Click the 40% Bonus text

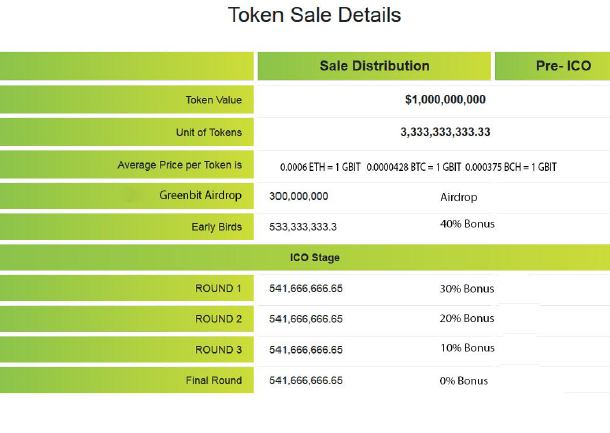(467, 224)
